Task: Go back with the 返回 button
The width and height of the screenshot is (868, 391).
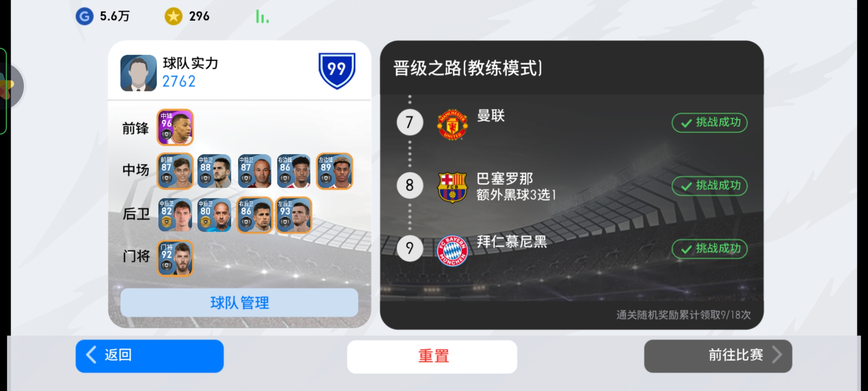Action: coord(150,356)
